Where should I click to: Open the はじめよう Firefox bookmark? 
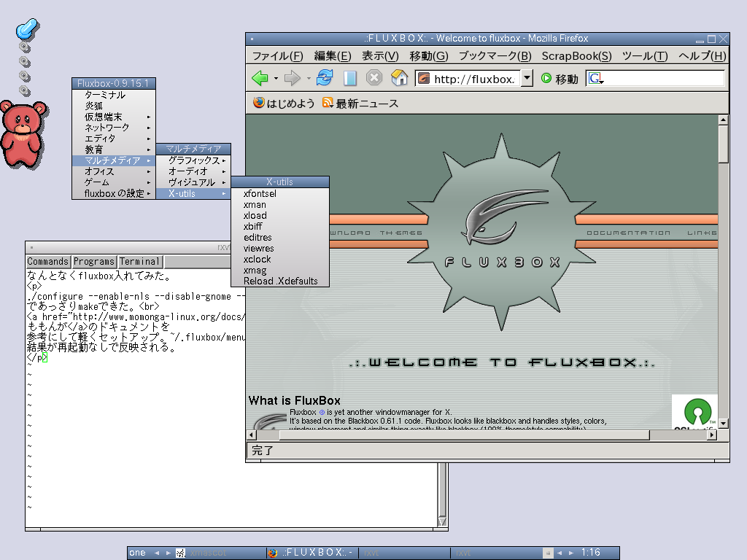click(x=284, y=104)
